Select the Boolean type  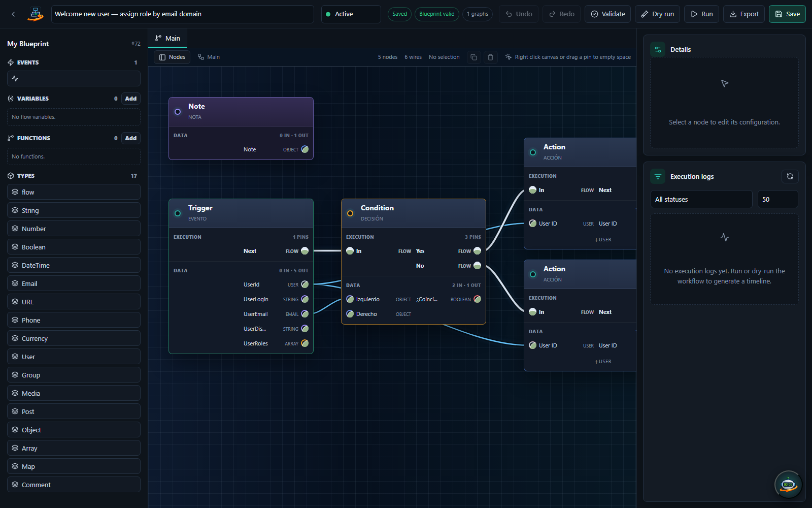(x=74, y=247)
